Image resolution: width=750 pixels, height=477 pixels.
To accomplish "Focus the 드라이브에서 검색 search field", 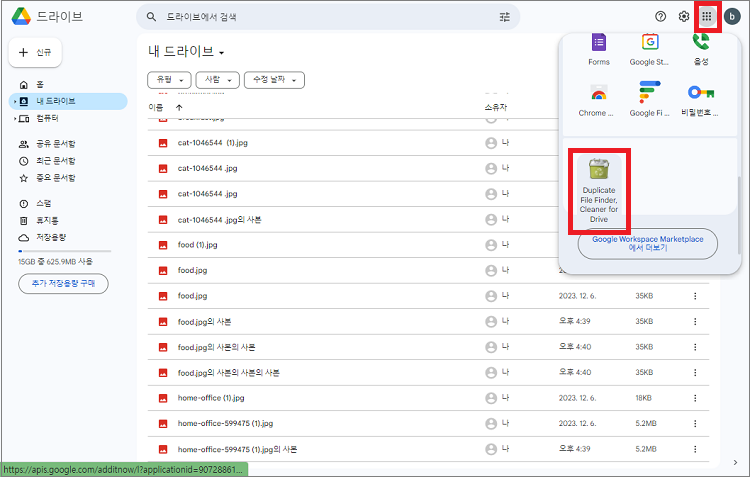I will tap(328, 17).
